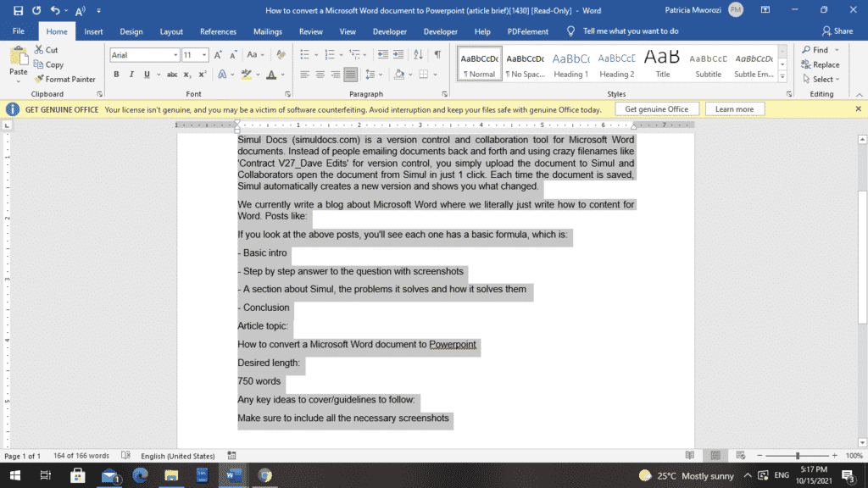Align text to the left
Viewport: 868px width, 488px height.
point(304,75)
